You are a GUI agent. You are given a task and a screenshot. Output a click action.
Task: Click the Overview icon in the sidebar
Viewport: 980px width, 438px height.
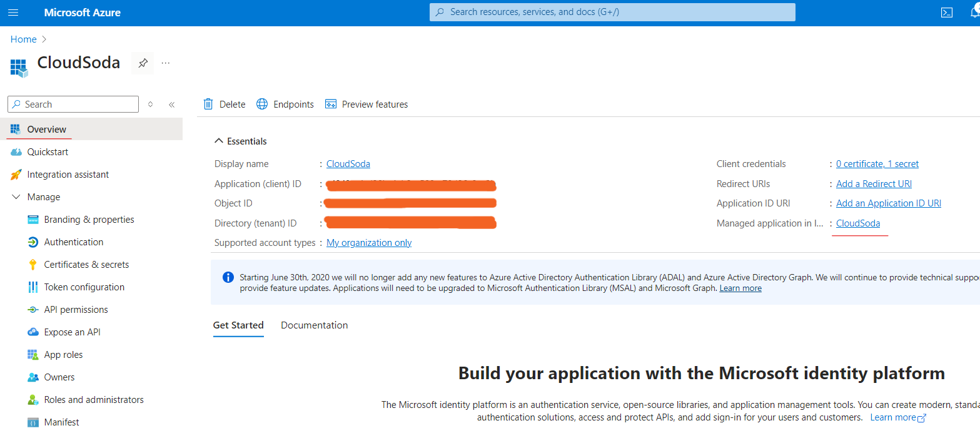click(x=16, y=129)
